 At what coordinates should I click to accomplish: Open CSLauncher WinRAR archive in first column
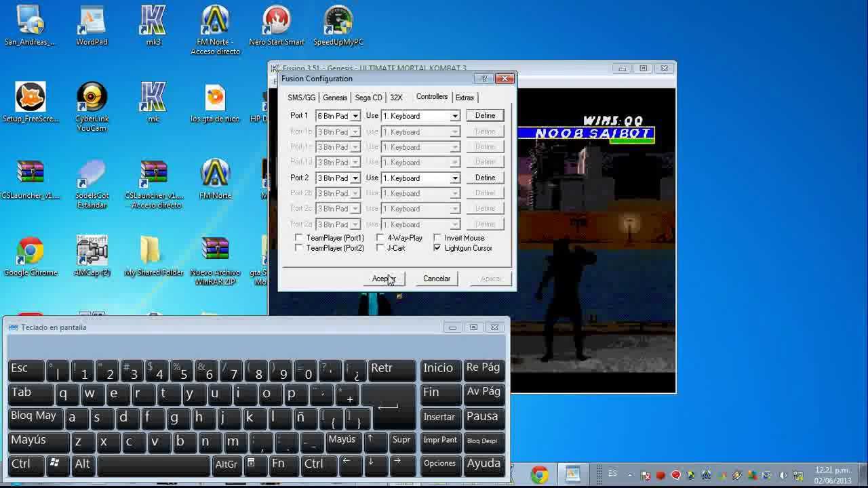(x=30, y=180)
